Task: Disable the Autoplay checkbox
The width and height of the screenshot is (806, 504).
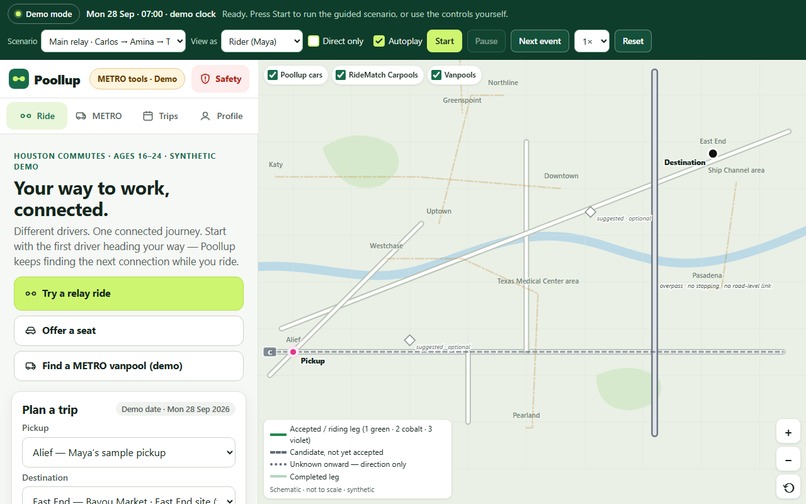Action: 379,41
